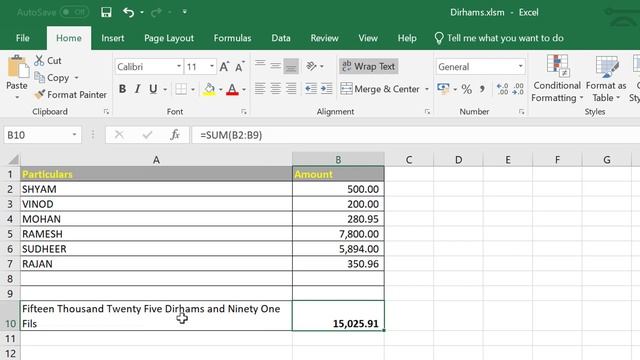
Task: Open the undo history dropdown arrow
Action: [x=142, y=12]
